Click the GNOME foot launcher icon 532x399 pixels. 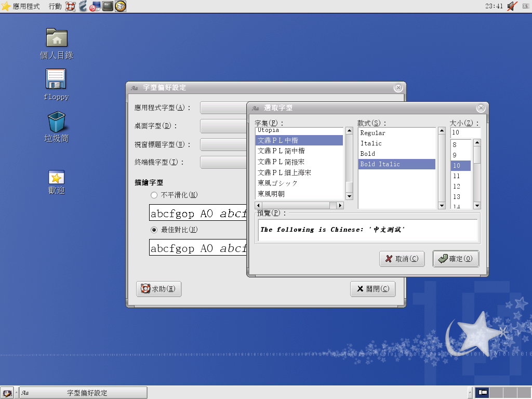[x=83, y=6]
